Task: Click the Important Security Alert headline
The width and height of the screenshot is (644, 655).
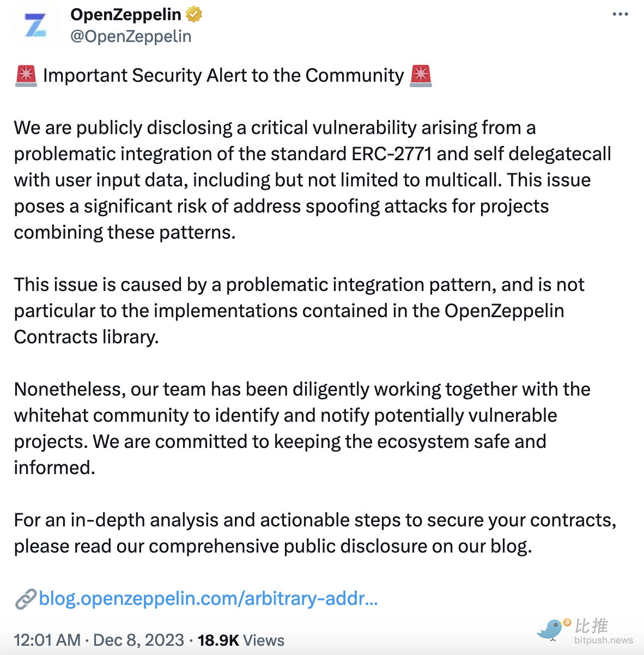Action: pyautogui.click(x=223, y=75)
